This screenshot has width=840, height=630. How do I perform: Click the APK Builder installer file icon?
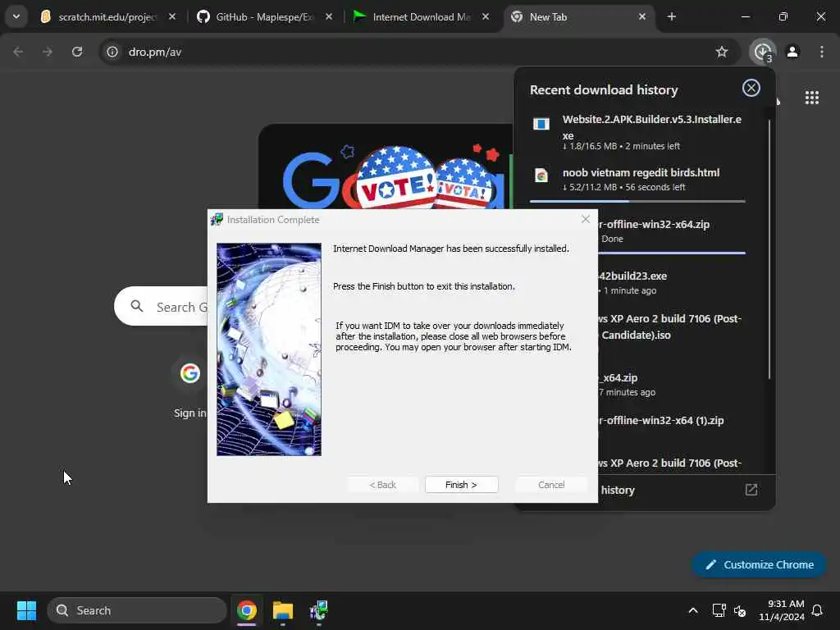pyautogui.click(x=541, y=125)
